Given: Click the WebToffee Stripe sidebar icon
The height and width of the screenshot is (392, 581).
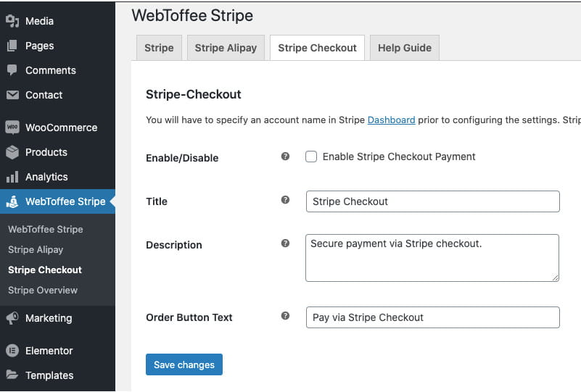Looking at the screenshot, I should tap(12, 201).
